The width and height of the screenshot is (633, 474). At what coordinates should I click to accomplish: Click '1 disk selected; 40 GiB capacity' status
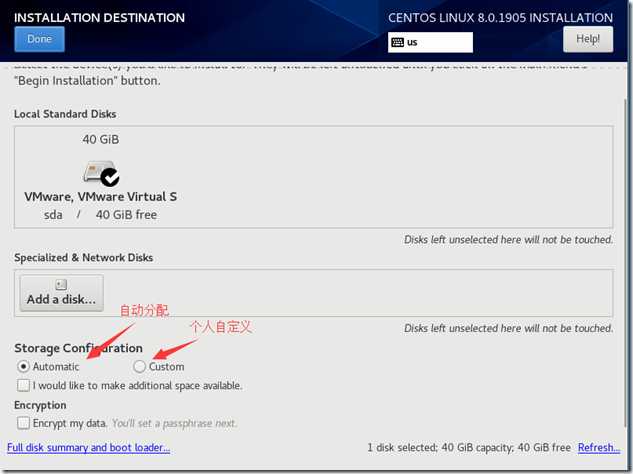point(469,447)
